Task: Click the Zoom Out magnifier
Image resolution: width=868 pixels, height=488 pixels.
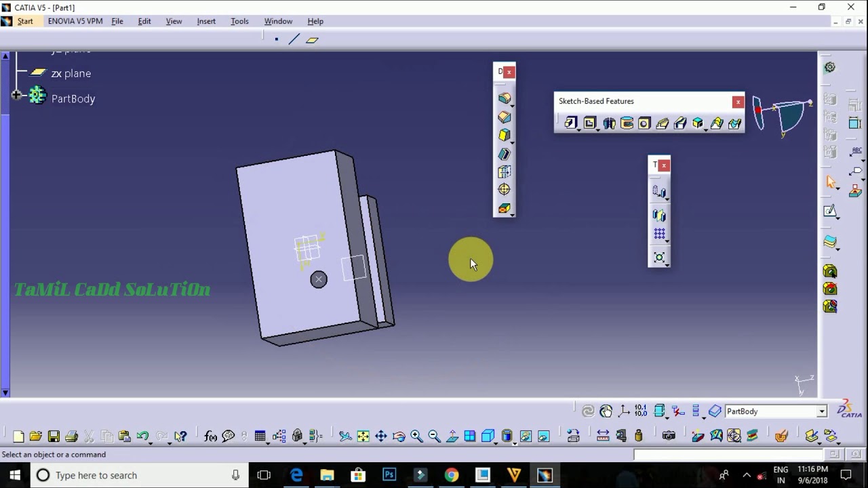Action: pos(434,436)
